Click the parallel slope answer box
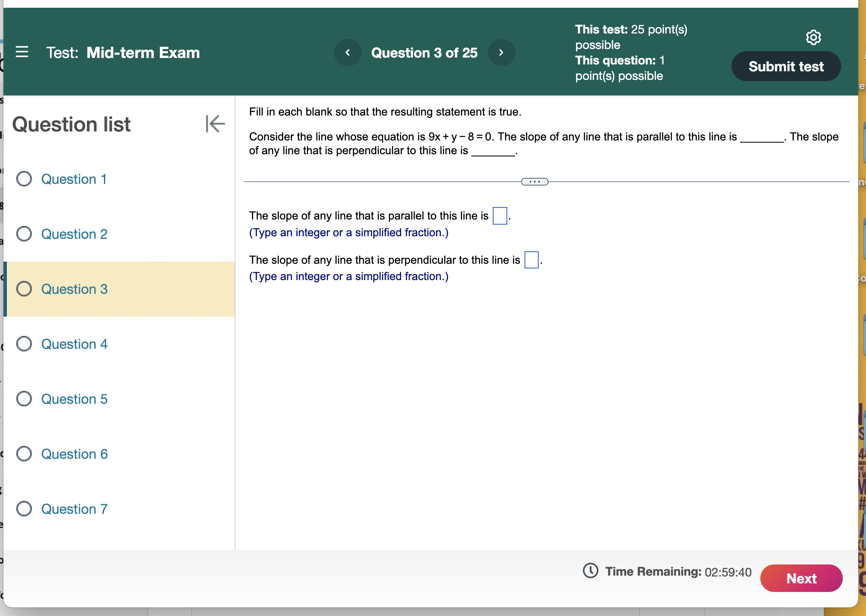Viewport: 866px width, 616px height. 500,216
